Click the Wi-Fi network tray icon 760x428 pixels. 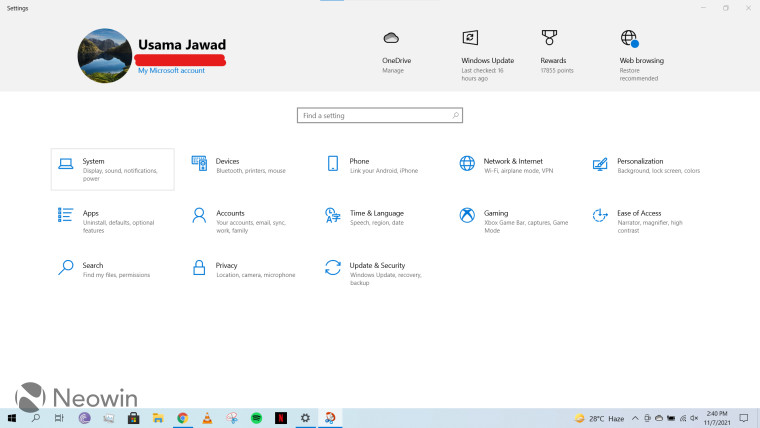(x=682, y=418)
